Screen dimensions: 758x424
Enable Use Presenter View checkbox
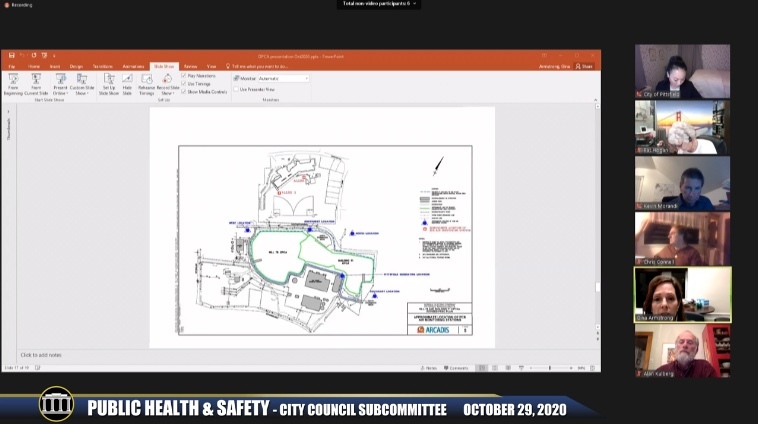[237, 89]
